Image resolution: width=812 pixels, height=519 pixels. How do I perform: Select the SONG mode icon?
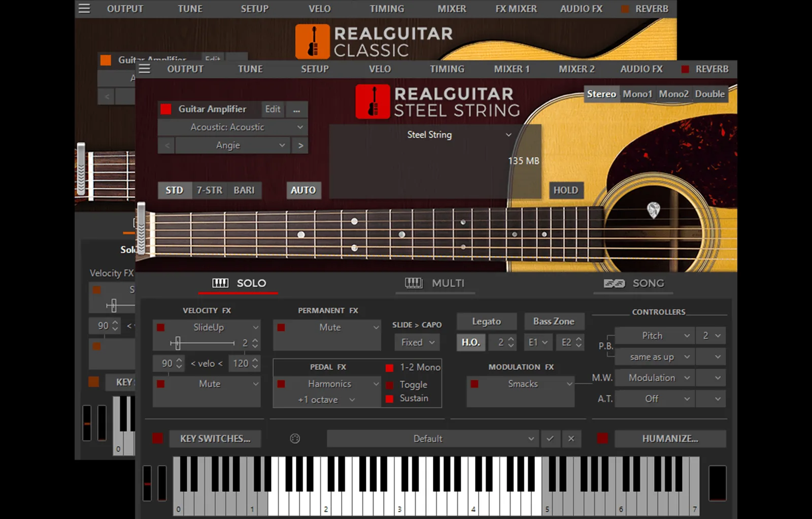click(x=614, y=283)
